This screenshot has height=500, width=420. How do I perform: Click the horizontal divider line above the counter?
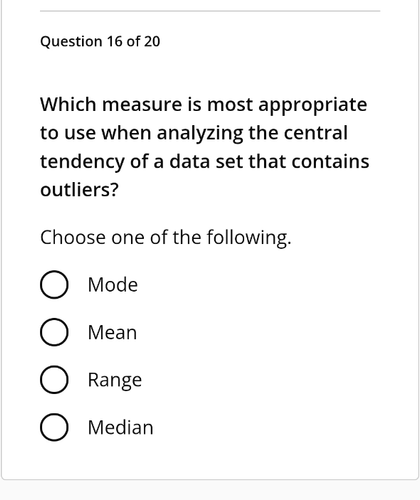210,11
